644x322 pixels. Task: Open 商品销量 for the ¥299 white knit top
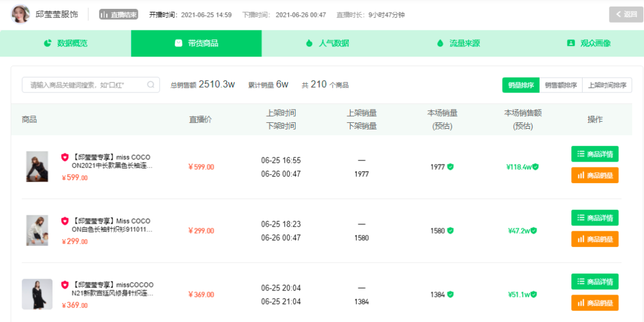click(x=595, y=239)
